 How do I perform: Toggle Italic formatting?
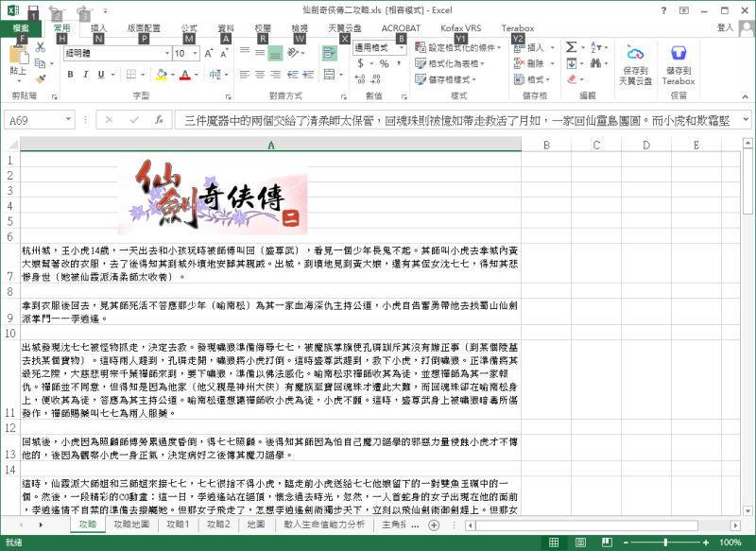85,75
